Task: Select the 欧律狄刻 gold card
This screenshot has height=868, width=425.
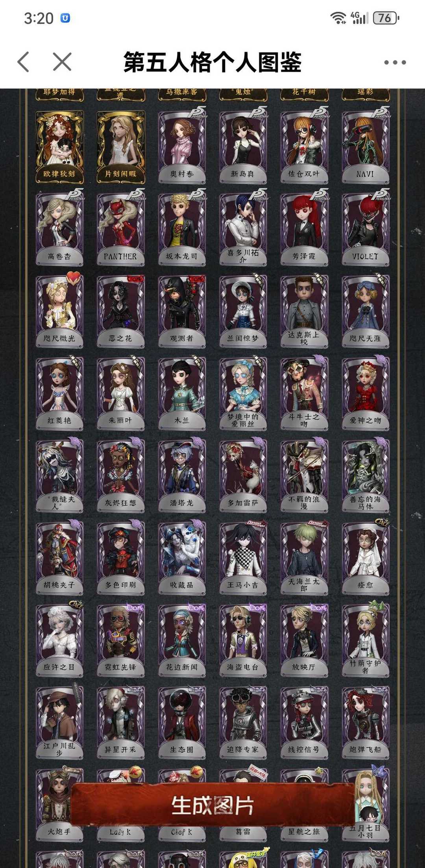Action: [x=59, y=147]
